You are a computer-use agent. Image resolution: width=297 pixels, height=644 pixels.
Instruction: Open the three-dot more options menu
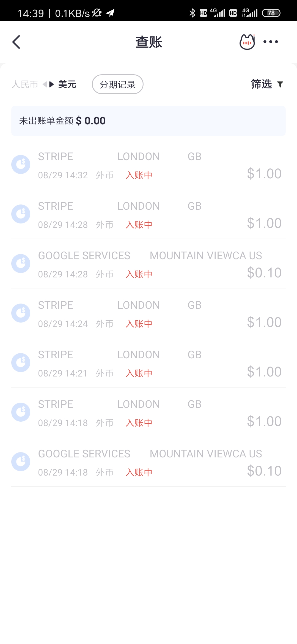coord(271,42)
